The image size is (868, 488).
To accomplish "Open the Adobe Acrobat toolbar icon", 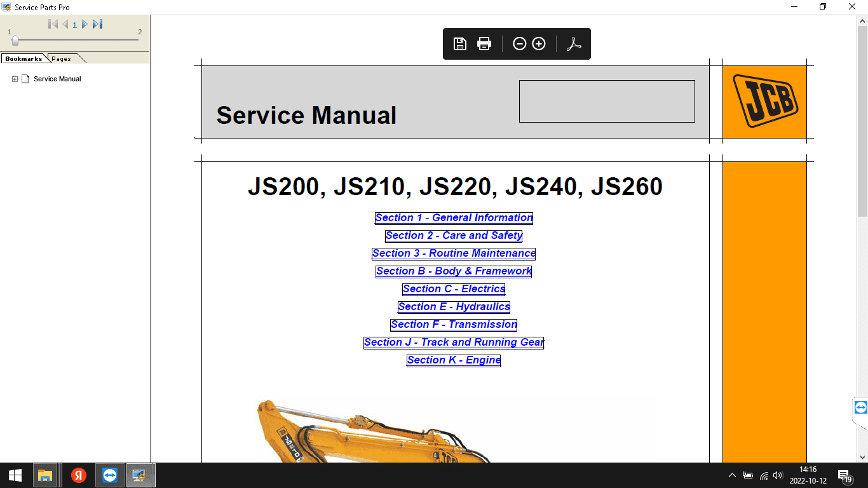I will [x=574, y=44].
